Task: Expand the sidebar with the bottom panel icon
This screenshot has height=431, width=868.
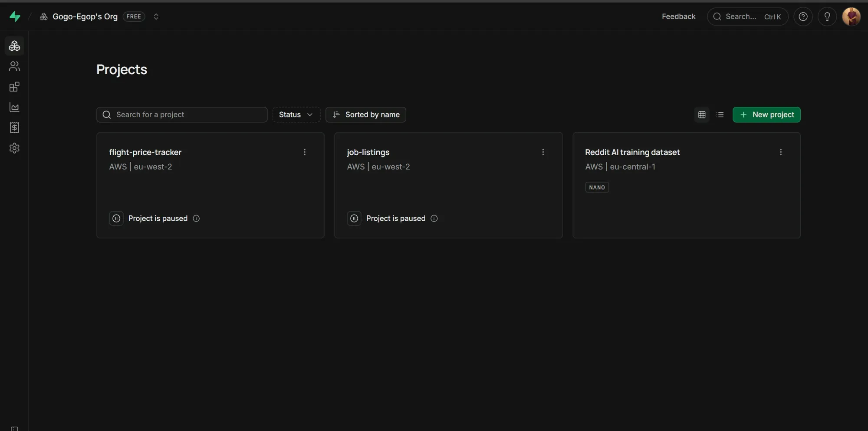Action: pos(14,428)
